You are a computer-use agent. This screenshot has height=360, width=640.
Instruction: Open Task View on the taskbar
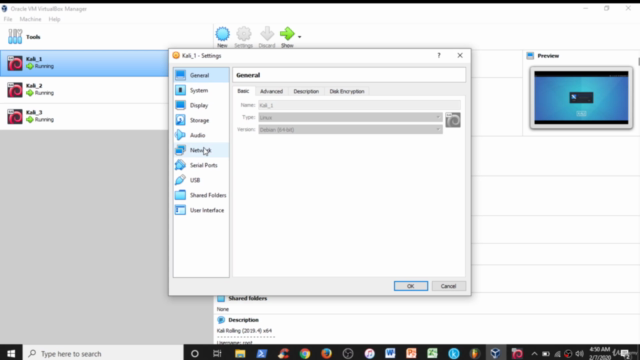(217, 353)
